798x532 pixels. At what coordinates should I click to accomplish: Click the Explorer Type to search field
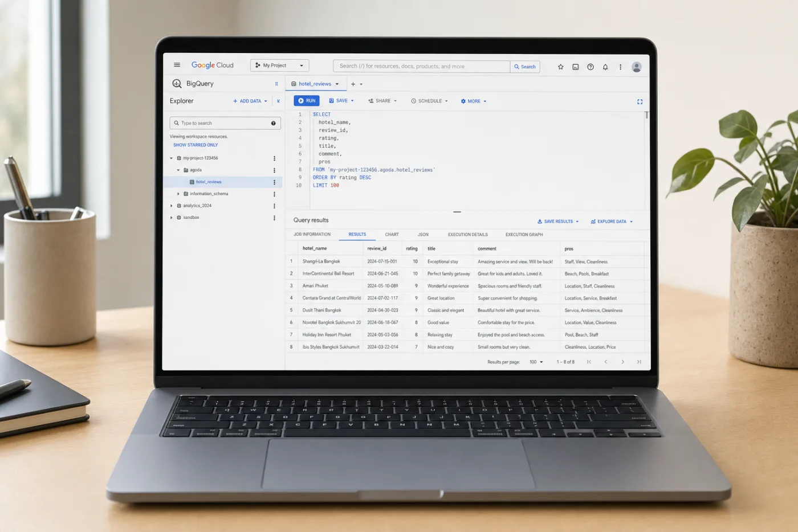225,123
